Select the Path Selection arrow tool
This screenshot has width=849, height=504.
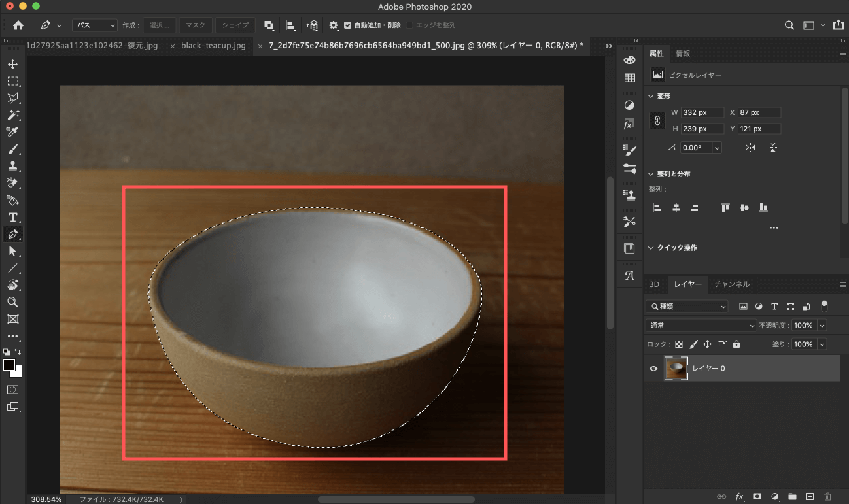coord(12,251)
